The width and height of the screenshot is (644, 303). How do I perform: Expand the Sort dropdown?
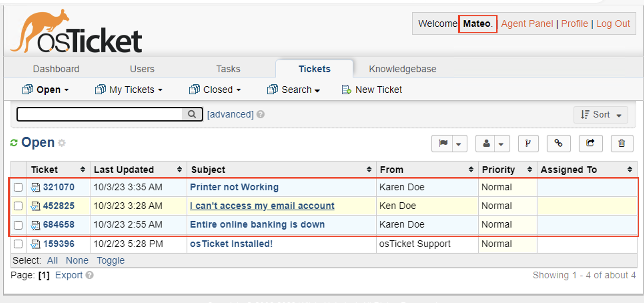[600, 114]
